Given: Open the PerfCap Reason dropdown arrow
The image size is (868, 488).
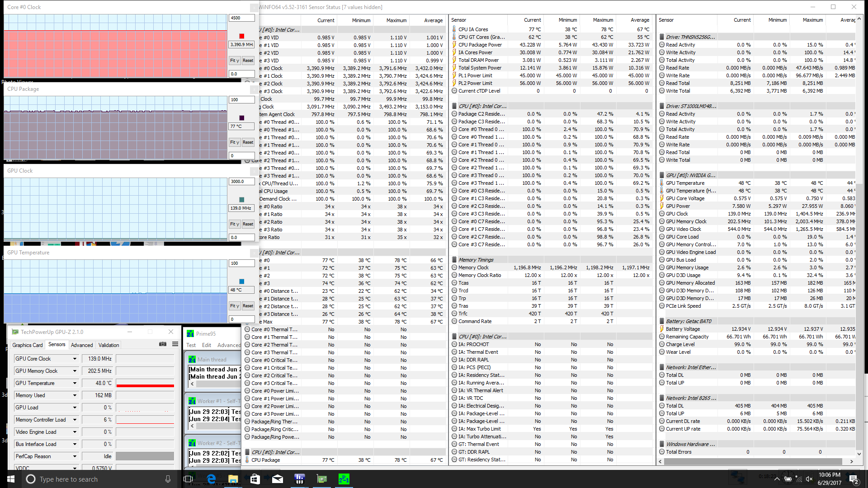Looking at the screenshot, I should point(75,456).
